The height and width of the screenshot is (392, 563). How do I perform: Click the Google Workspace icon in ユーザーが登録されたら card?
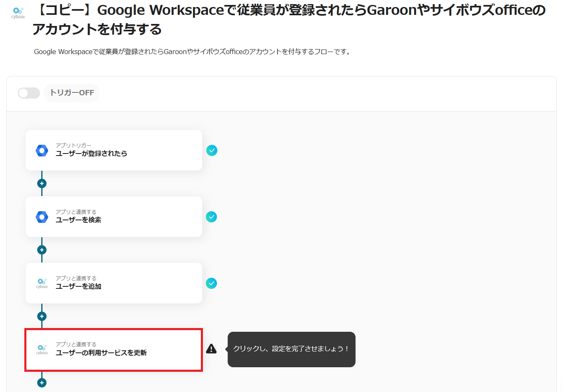pyautogui.click(x=42, y=151)
